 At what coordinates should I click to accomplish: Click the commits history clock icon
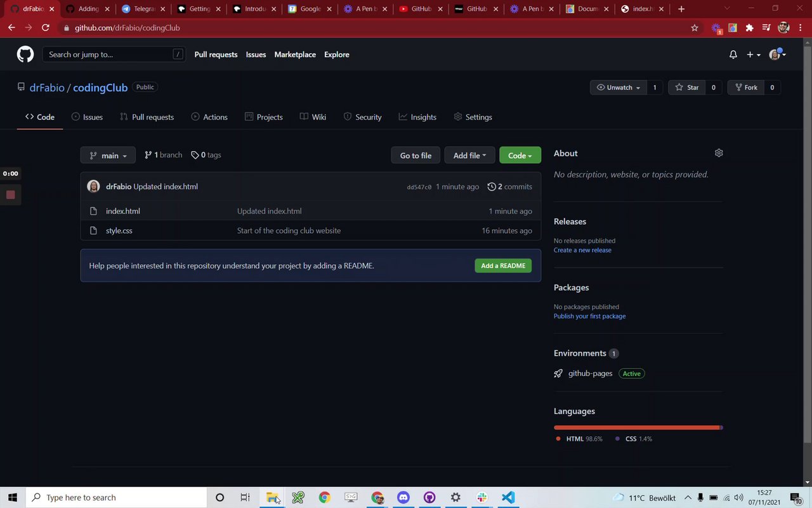coord(492,187)
